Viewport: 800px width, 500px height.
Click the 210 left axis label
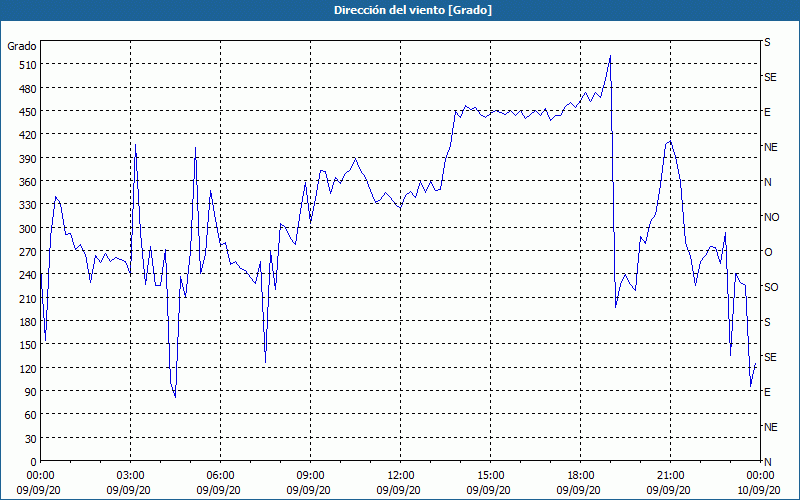coord(28,298)
